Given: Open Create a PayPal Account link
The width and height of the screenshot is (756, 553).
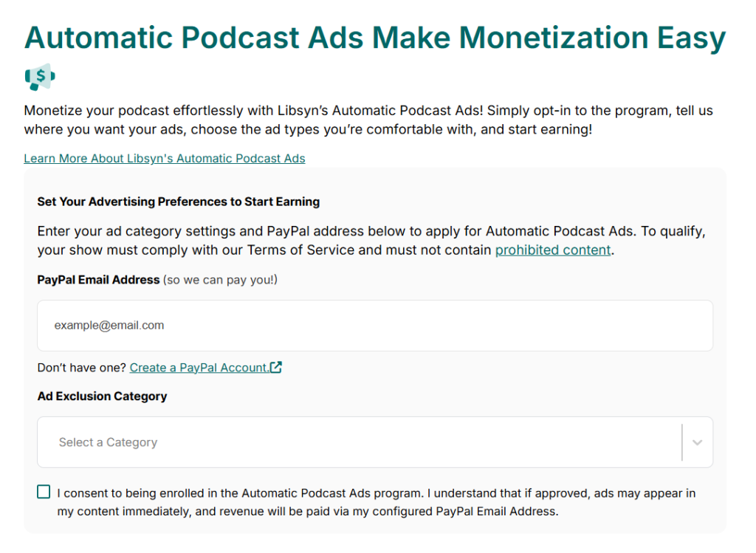Looking at the screenshot, I should pyautogui.click(x=199, y=368).
